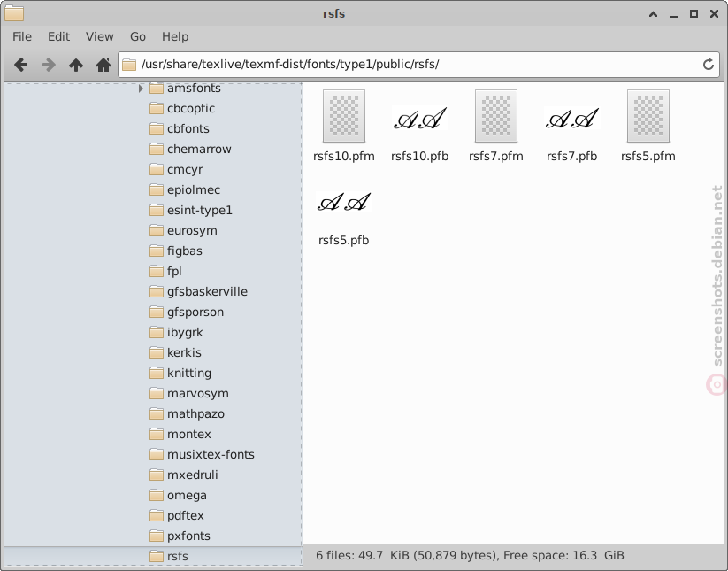Click the rsfs10.pfb file name
Image resolution: width=728 pixels, height=571 pixels.
(x=419, y=156)
